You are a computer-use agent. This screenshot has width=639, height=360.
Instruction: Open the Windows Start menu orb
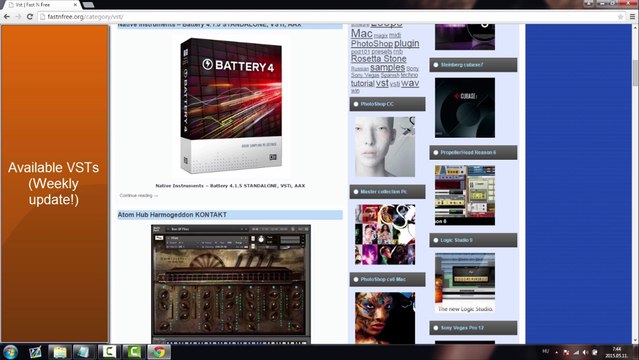pos(10,352)
